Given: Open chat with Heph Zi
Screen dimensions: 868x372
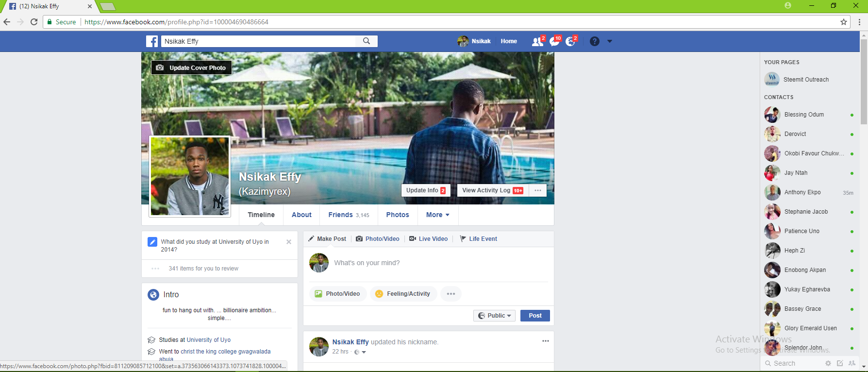Looking at the screenshot, I should (809, 251).
